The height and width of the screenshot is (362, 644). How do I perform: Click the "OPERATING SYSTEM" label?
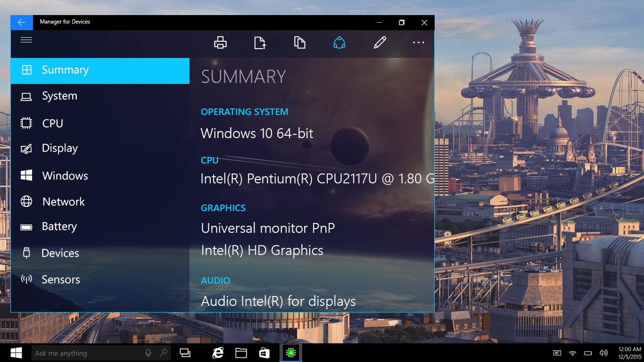[244, 112]
